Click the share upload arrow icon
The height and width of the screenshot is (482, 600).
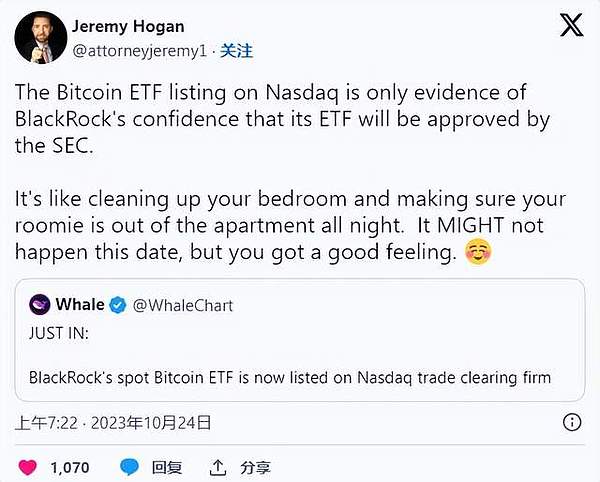click(218, 466)
